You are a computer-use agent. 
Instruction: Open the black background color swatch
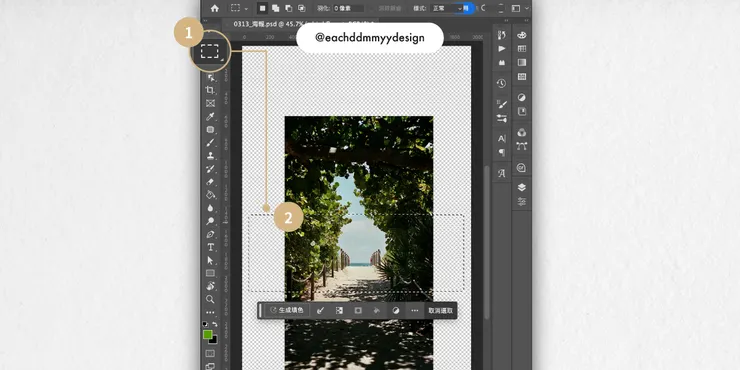click(x=214, y=340)
